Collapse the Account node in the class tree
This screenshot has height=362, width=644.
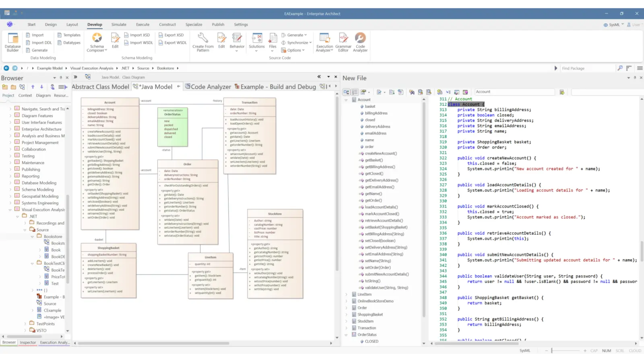pyautogui.click(x=346, y=99)
